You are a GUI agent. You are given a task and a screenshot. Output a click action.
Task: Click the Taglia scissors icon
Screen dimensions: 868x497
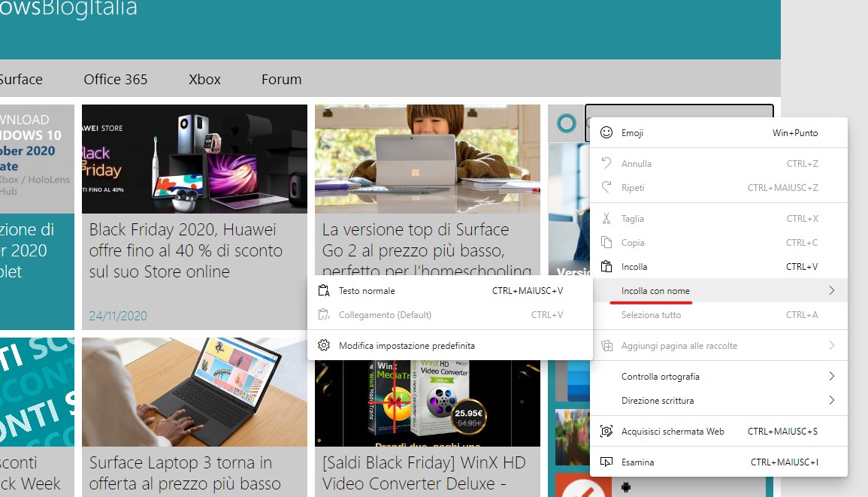pos(606,218)
